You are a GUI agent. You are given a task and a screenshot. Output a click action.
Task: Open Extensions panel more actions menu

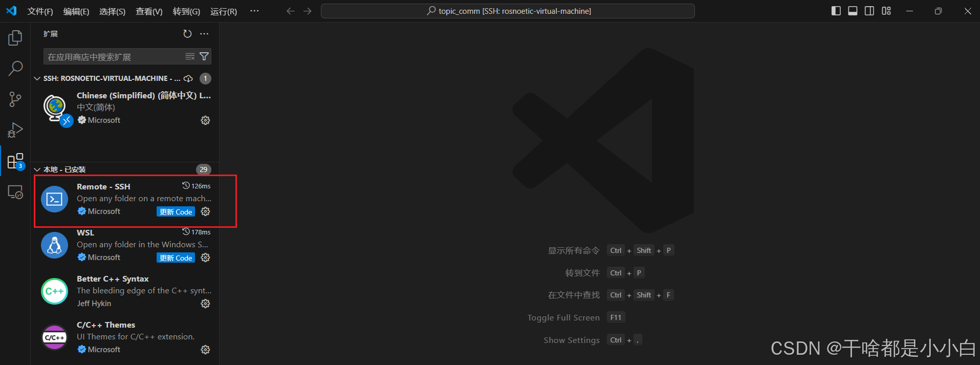pos(204,34)
